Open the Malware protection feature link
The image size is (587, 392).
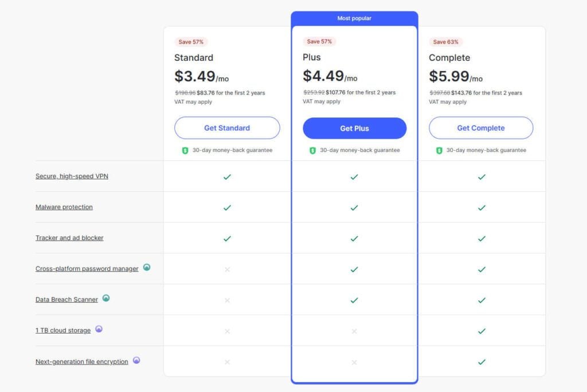click(x=64, y=207)
